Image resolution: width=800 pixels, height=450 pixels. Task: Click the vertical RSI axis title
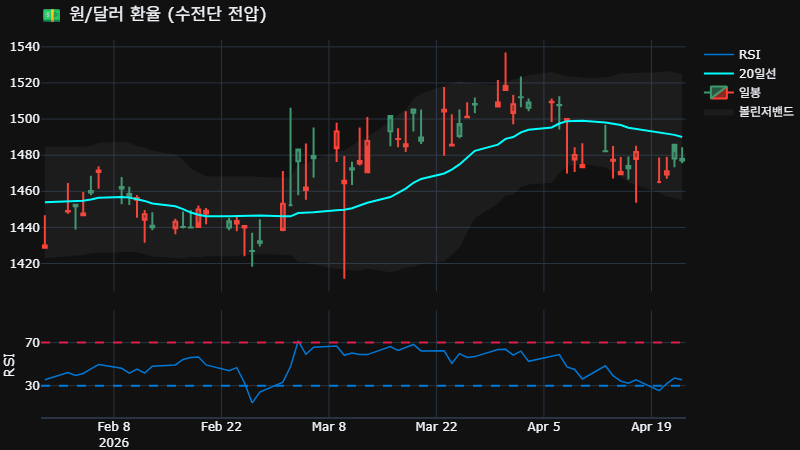tap(9, 365)
